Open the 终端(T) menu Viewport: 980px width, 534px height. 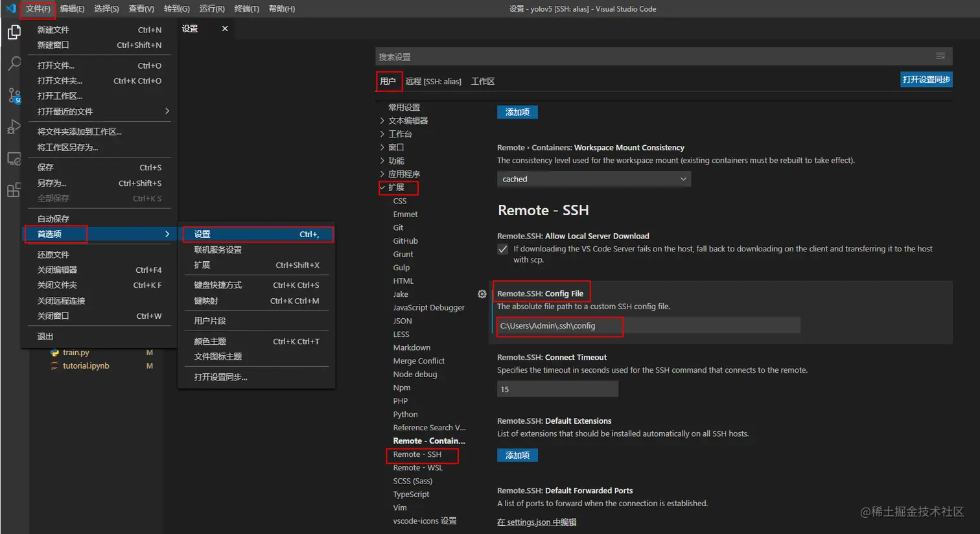click(246, 9)
